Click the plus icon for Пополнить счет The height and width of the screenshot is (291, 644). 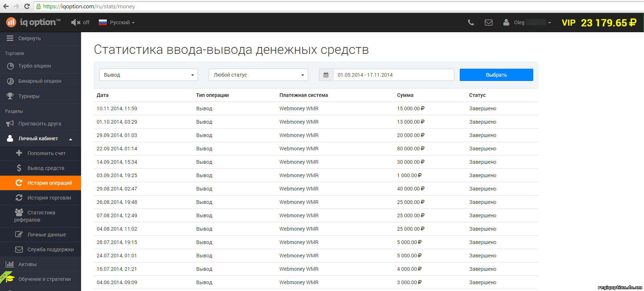pos(19,153)
